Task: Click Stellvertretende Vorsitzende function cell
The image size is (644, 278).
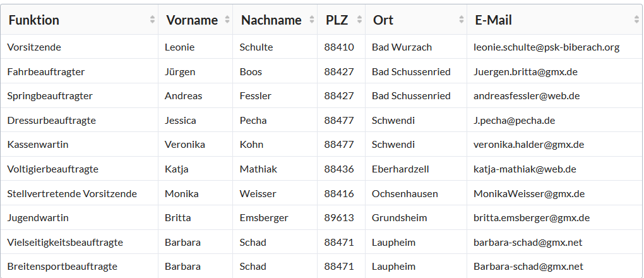Action: (80, 194)
